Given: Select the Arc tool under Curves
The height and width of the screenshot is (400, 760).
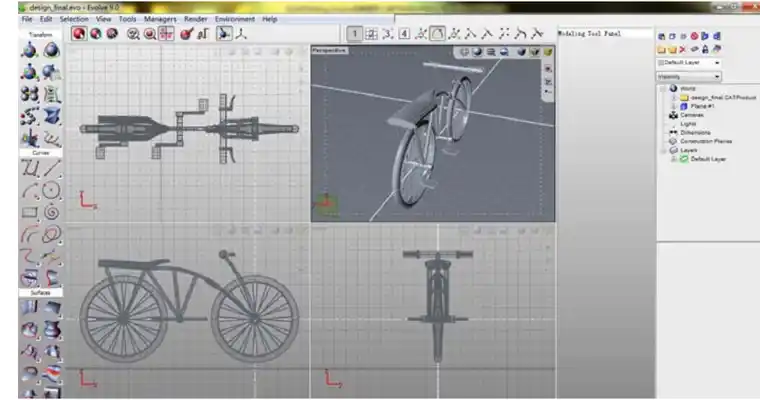Looking at the screenshot, I should point(30,191).
